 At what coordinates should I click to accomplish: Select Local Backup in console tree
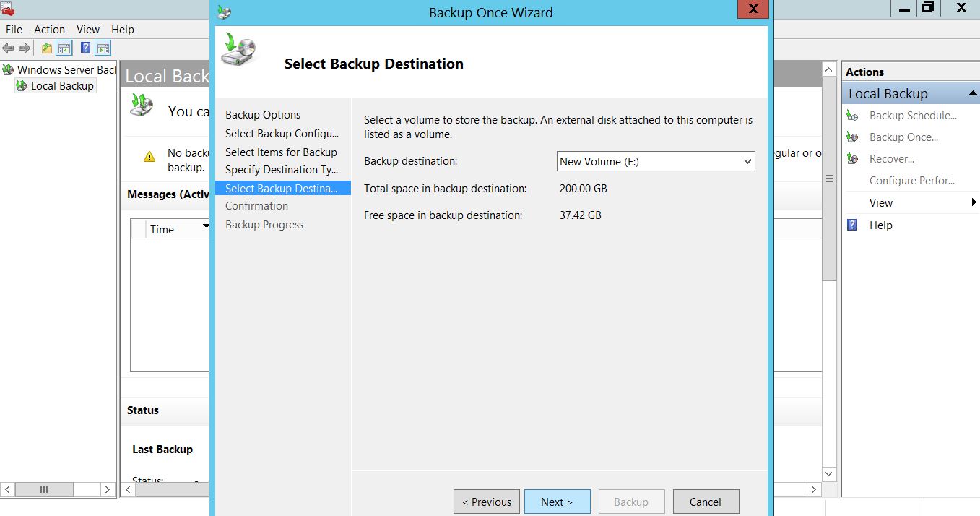click(x=62, y=86)
